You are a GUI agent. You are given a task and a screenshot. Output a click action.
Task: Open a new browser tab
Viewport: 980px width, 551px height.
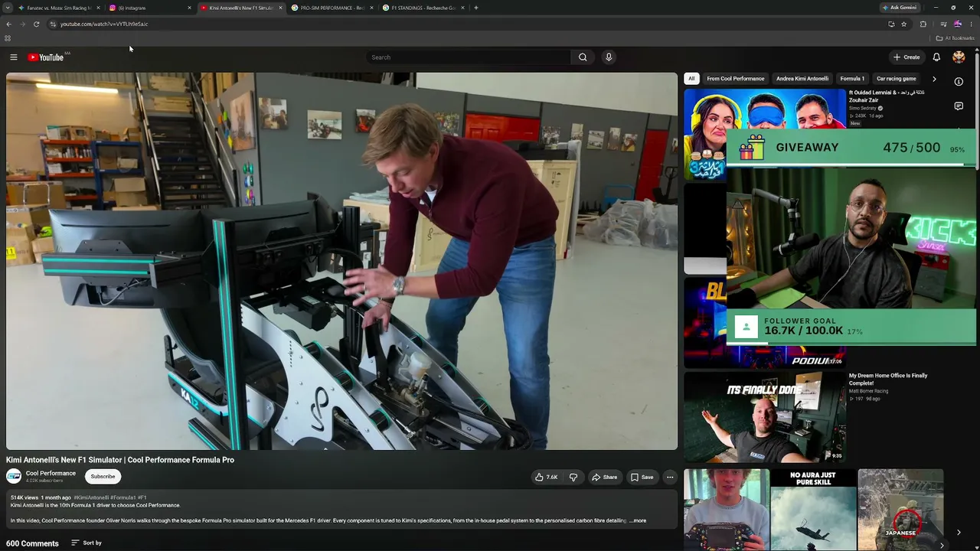click(476, 8)
